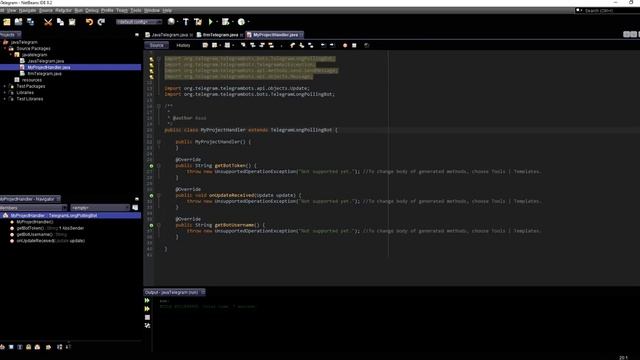Open the default config dropdown
Viewport: 640px width, 360px height.
point(138,22)
